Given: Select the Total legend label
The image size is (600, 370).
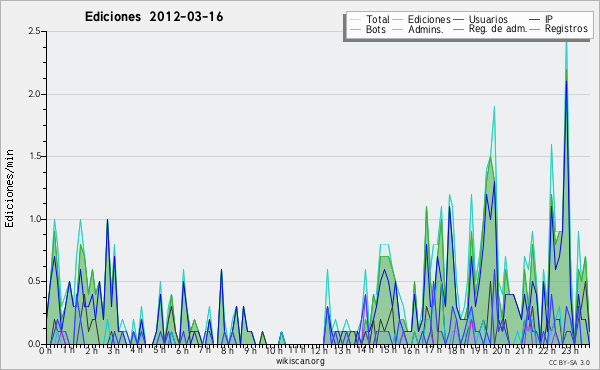Looking at the screenshot, I should (378, 19).
